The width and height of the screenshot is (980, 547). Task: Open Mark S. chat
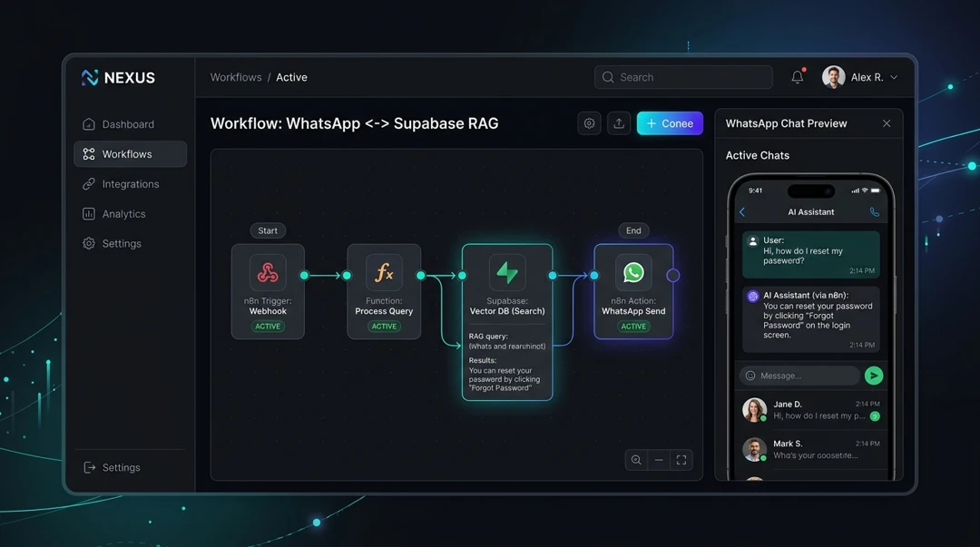[810, 449]
